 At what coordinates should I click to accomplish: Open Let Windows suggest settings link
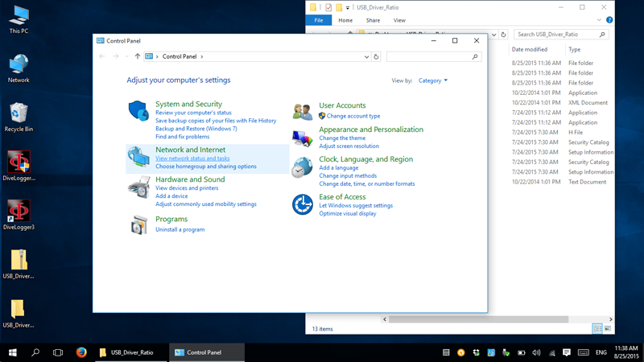coord(356,206)
